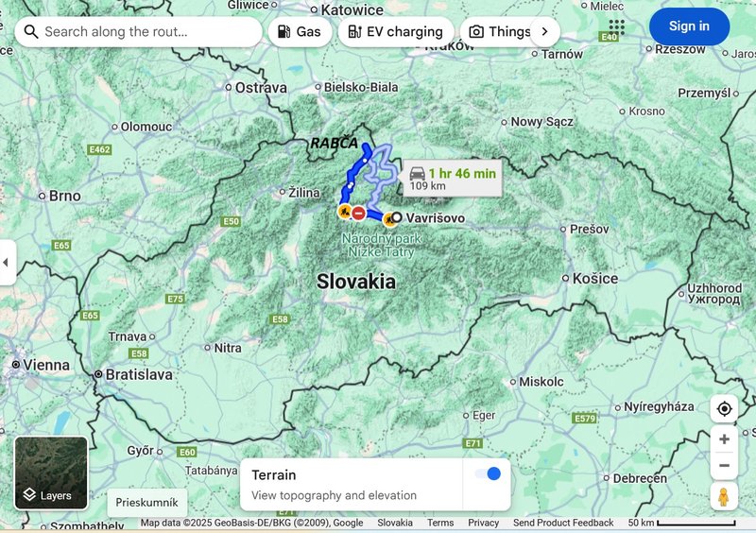The image size is (756, 533).
Task: Click the Győr city label
Action: tap(140, 451)
